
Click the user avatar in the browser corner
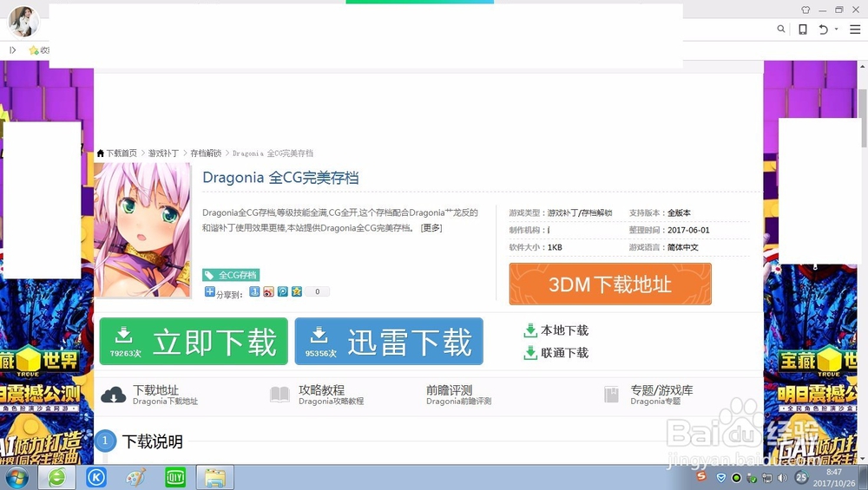pyautogui.click(x=23, y=22)
